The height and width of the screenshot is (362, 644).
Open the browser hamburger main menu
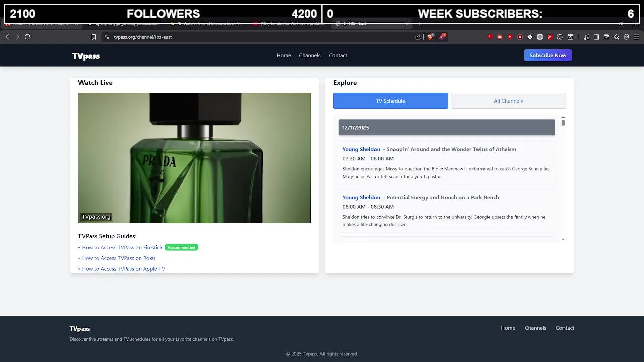636,37
